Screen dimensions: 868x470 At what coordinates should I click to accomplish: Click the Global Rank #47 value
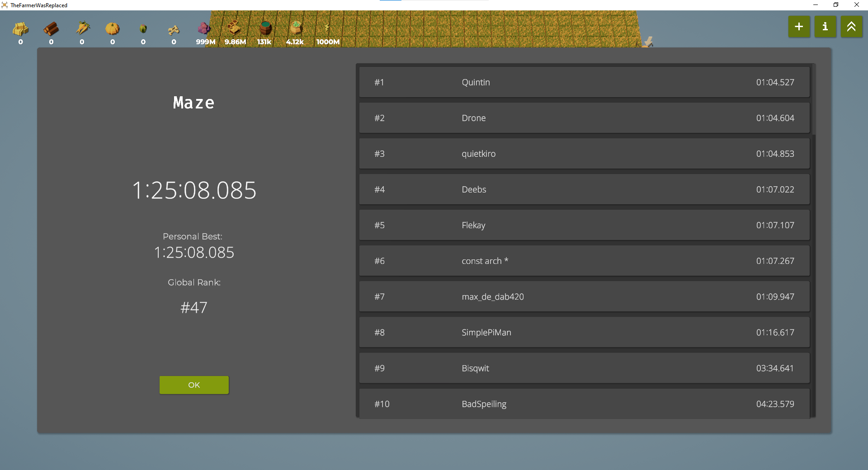(194, 308)
